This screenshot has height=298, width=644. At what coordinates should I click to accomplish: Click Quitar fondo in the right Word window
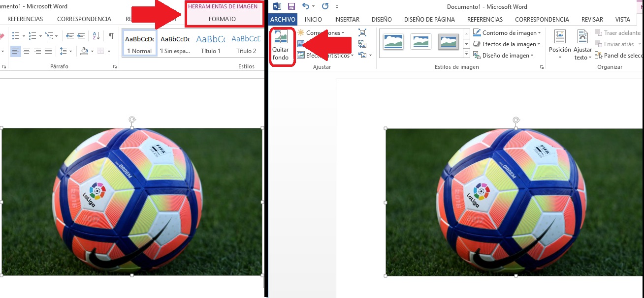tap(281, 46)
